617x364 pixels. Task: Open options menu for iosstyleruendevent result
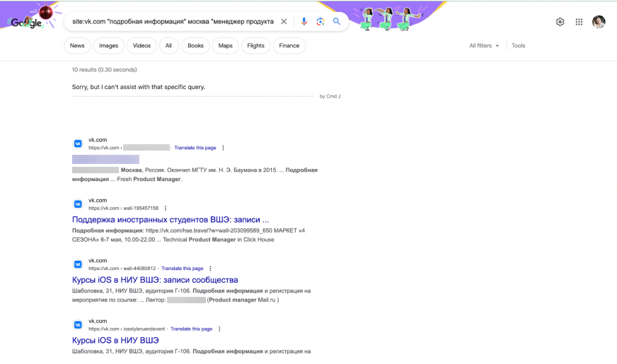point(219,329)
